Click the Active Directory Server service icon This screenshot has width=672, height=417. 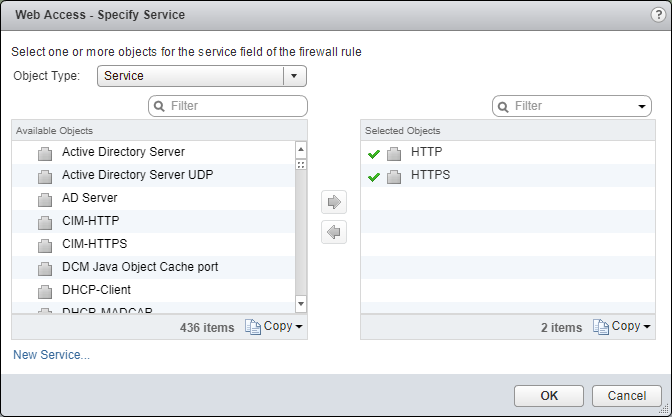point(44,153)
